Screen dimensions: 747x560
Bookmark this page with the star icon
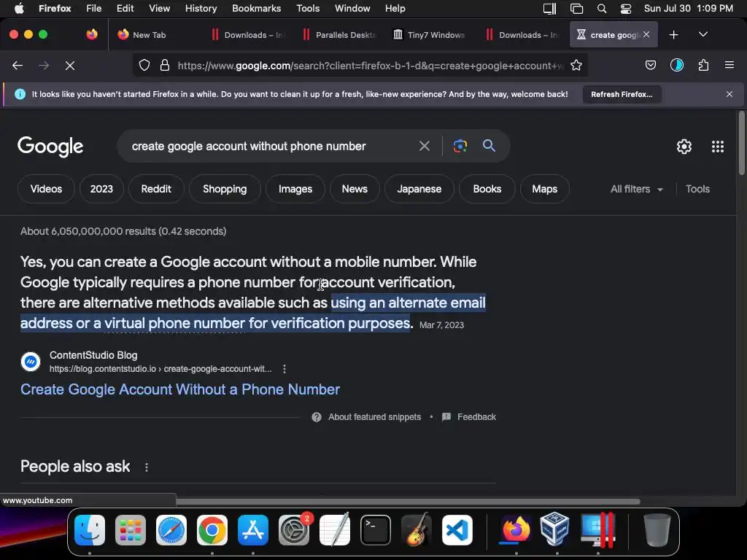pos(576,65)
